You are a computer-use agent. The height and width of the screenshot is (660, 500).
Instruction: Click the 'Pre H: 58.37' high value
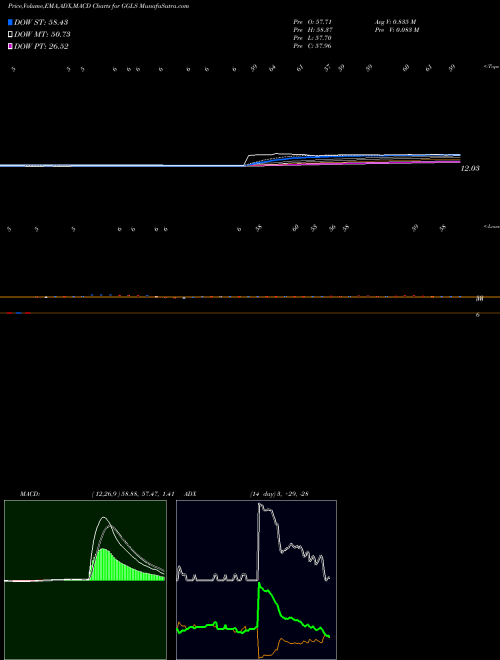point(314,30)
